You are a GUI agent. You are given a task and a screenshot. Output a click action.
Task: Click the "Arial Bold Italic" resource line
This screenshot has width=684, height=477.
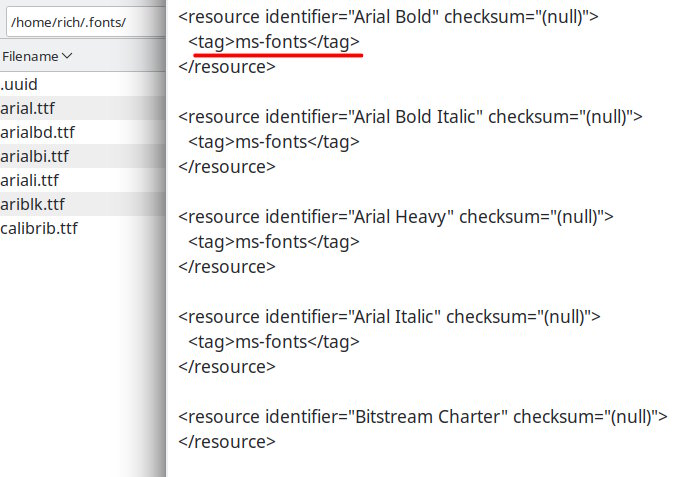(x=410, y=117)
